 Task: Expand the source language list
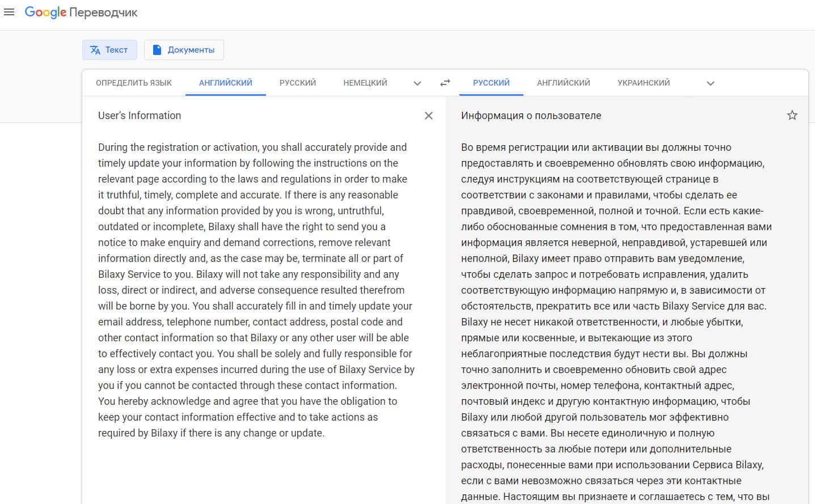pos(417,83)
